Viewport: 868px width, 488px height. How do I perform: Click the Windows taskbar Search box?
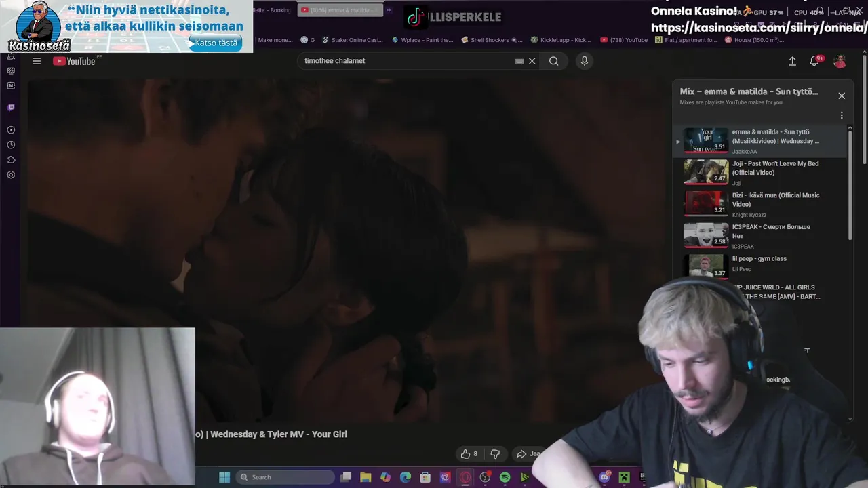point(284,477)
